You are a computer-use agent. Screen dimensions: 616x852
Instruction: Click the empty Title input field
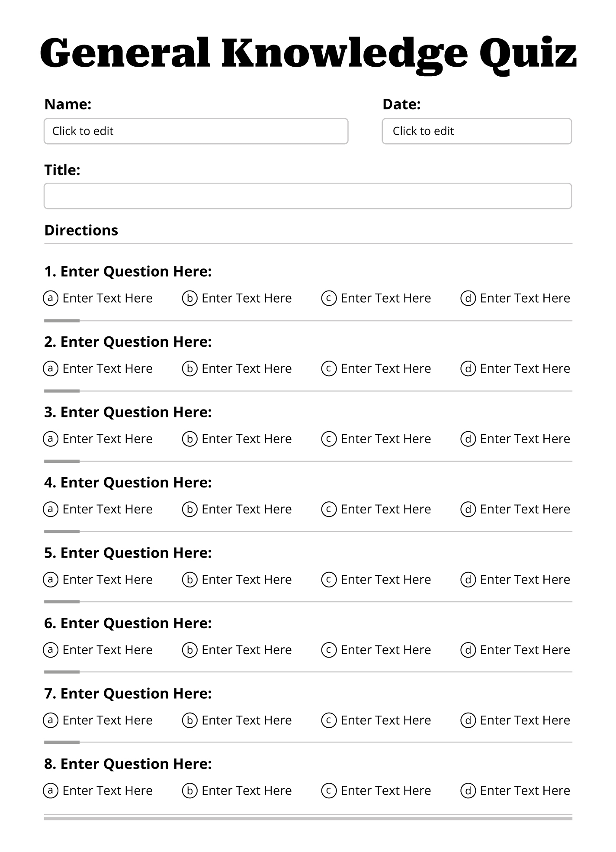[x=308, y=196]
